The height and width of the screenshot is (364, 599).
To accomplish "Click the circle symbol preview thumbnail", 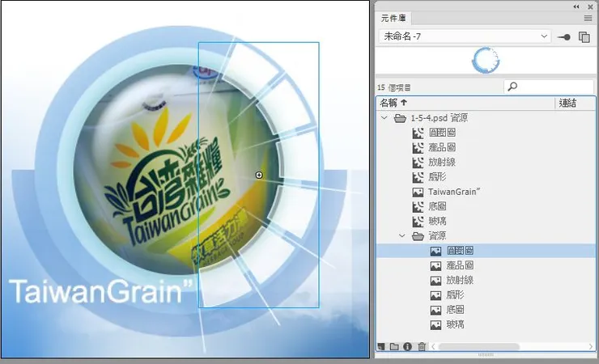I will click(x=486, y=61).
